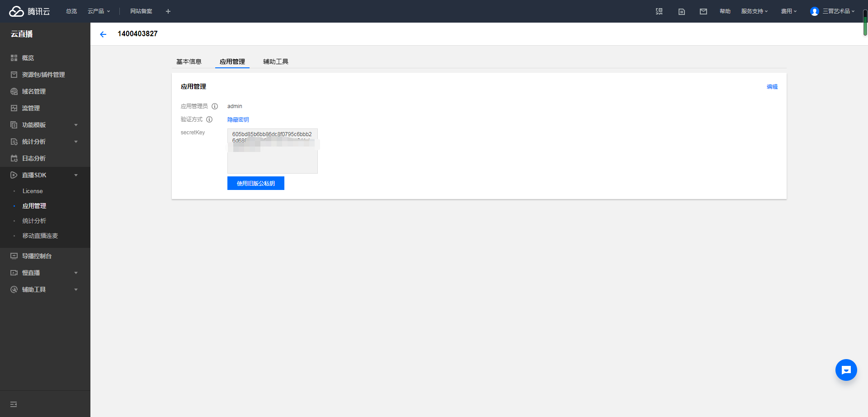Expand the top-level 统计分析 arrow
The width and height of the screenshot is (868, 417).
point(76,142)
